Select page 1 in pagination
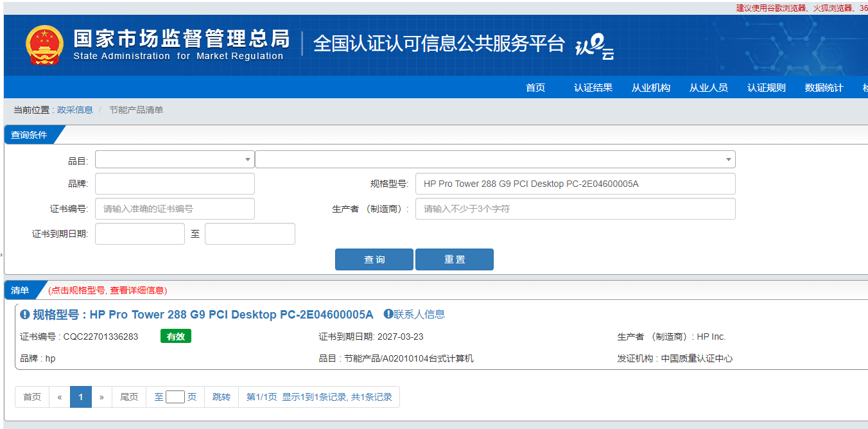The image size is (868, 429). click(x=81, y=397)
